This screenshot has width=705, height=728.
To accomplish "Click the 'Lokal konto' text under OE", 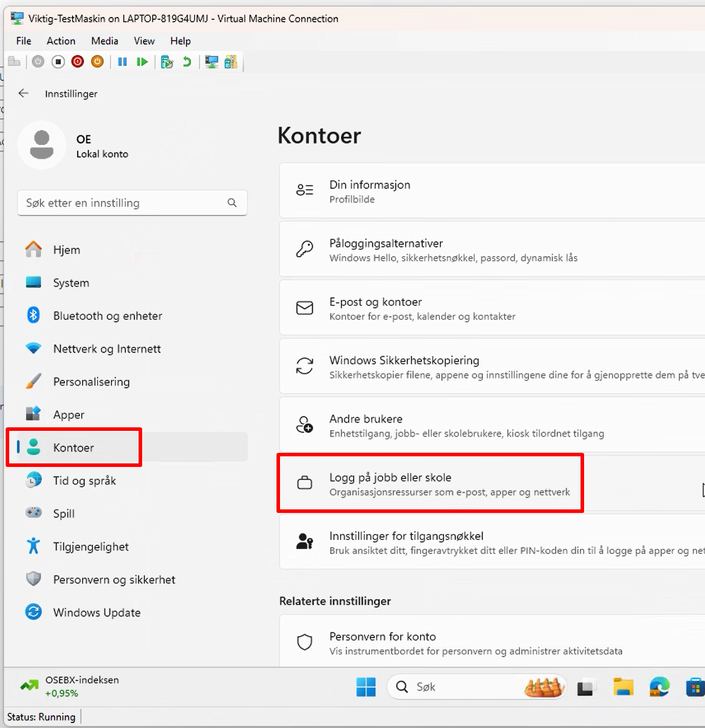I will coord(102,154).
